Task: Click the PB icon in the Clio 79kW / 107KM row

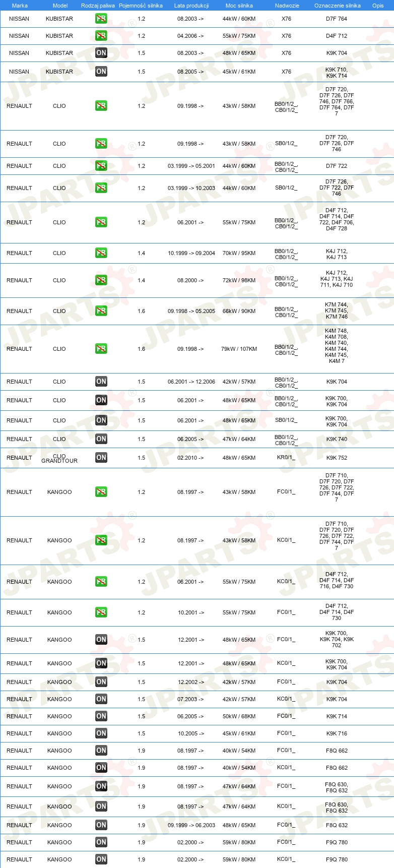Action: (101, 349)
